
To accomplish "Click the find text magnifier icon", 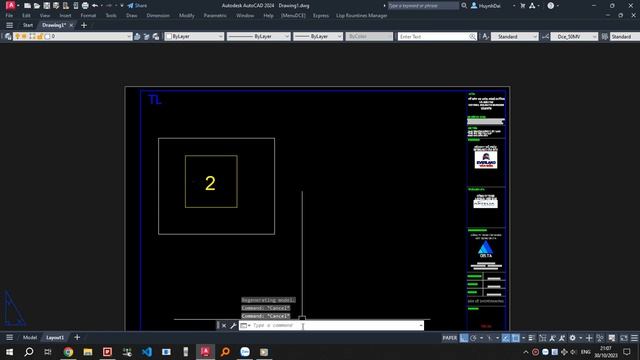I will pos(472,36).
